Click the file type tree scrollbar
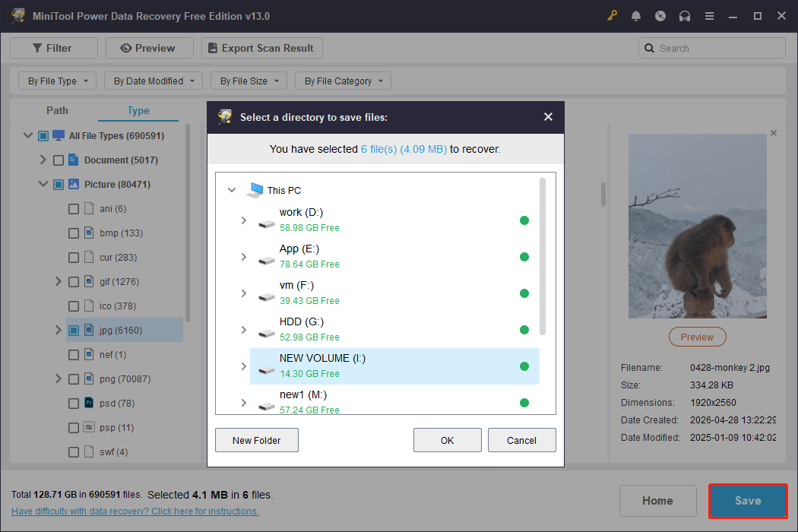This screenshot has height=532, width=798. tap(188, 223)
